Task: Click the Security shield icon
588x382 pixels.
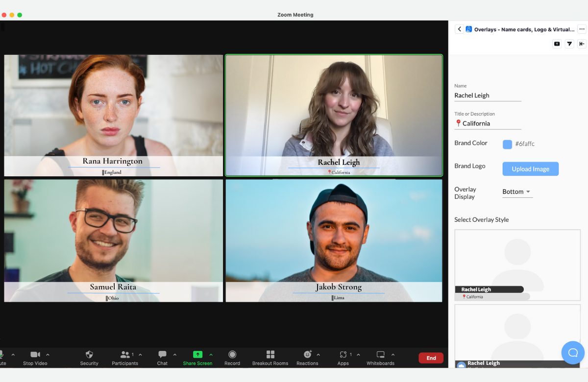Action: [x=89, y=355]
